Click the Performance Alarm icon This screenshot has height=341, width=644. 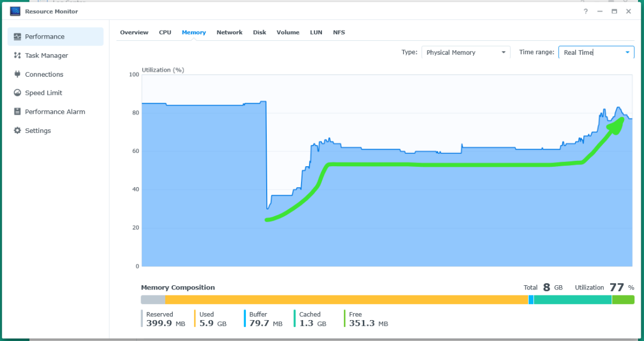point(17,112)
